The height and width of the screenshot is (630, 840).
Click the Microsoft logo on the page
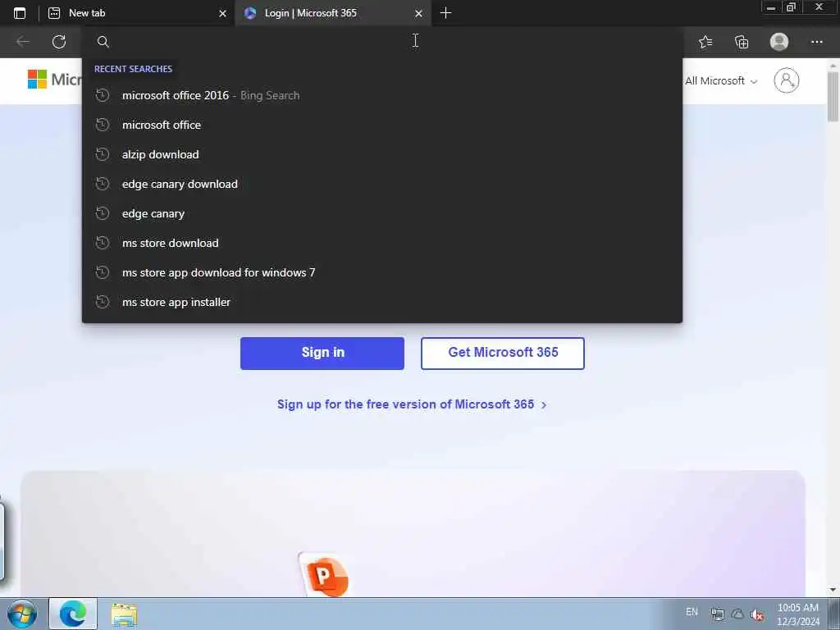[53, 80]
